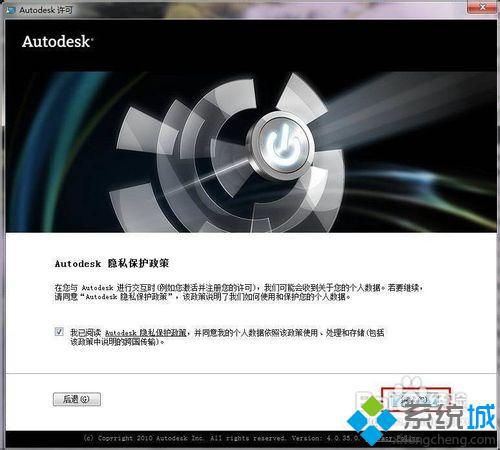500x450 pixels.
Task: Click the 我已阅读 checkbox label text
Action: tap(86, 333)
